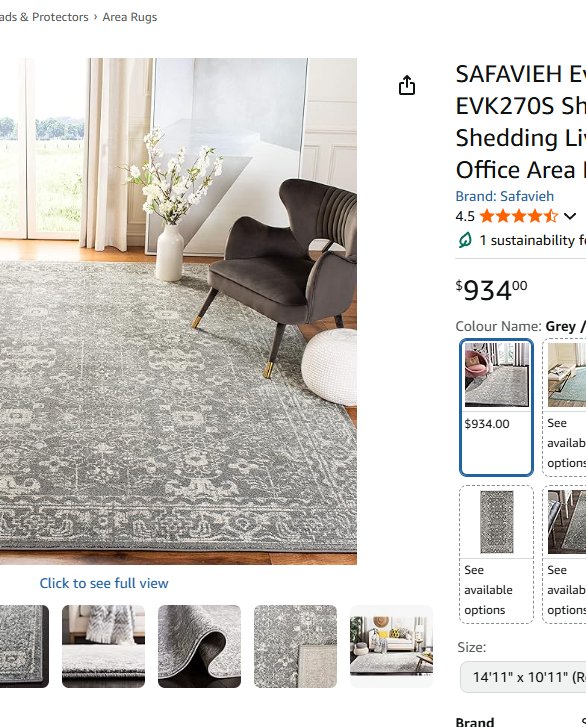Click the share icon beside product image

407,85
